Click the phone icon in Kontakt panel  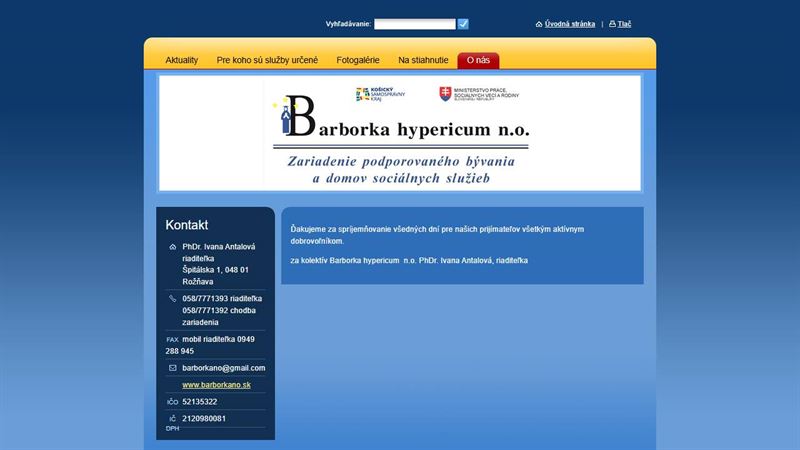tap(172, 298)
